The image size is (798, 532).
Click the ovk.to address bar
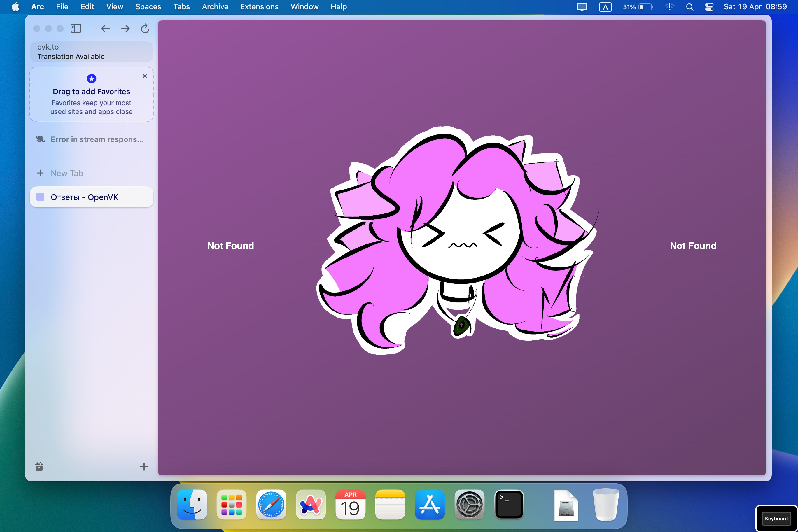point(91,52)
